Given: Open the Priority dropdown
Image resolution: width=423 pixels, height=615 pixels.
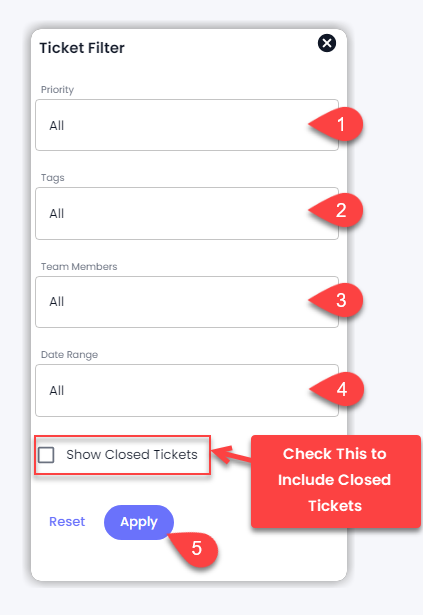Looking at the screenshot, I should [x=187, y=125].
